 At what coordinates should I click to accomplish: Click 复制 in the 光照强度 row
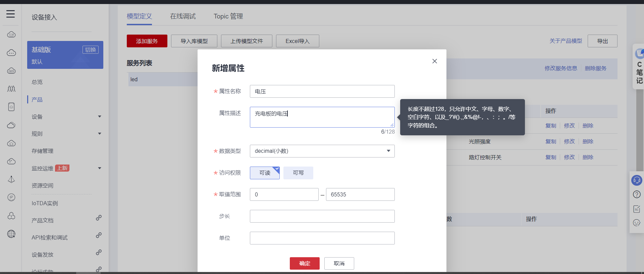(551, 142)
